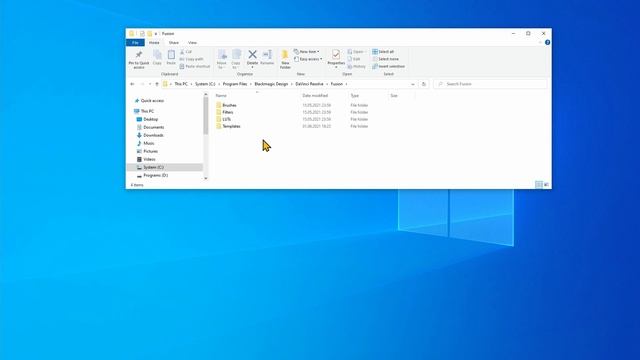Expand the address bar history dropdown
This screenshot has height=360, width=640.
tap(413, 84)
